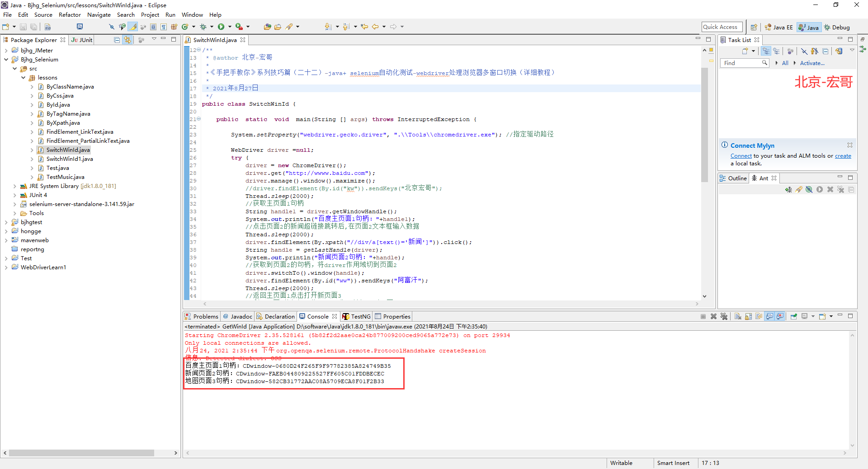868x469 pixels.
Task: Click Next Annotation toolbar icon
Action: tap(328, 27)
